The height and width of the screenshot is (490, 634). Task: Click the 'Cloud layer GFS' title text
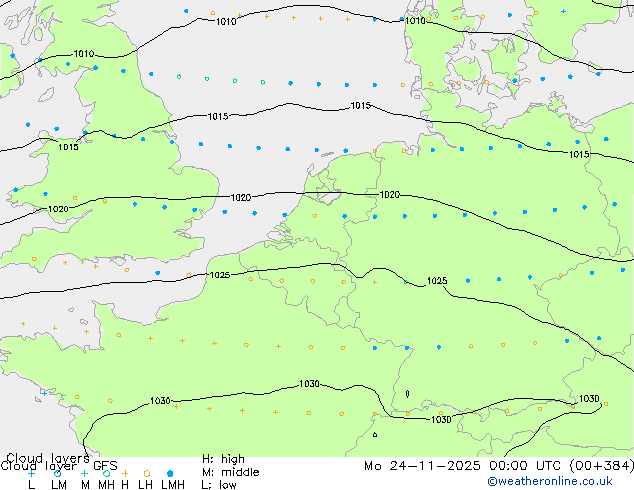coord(59,466)
